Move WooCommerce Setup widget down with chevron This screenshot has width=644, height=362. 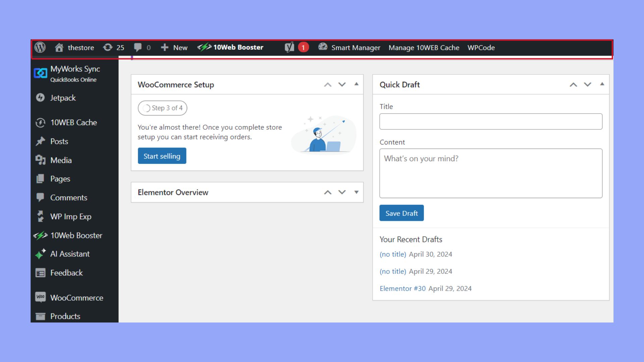[x=342, y=84]
